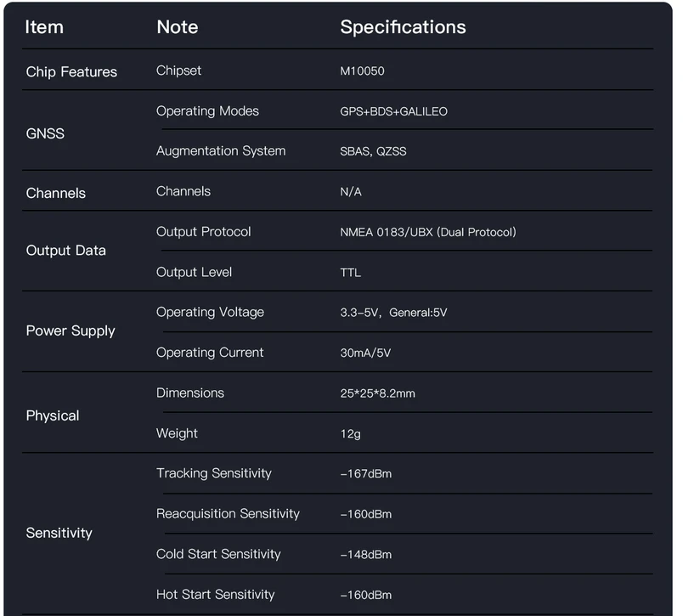This screenshot has height=616, width=683.
Task: Click the Note column header
Action: (x=178, y=27)
